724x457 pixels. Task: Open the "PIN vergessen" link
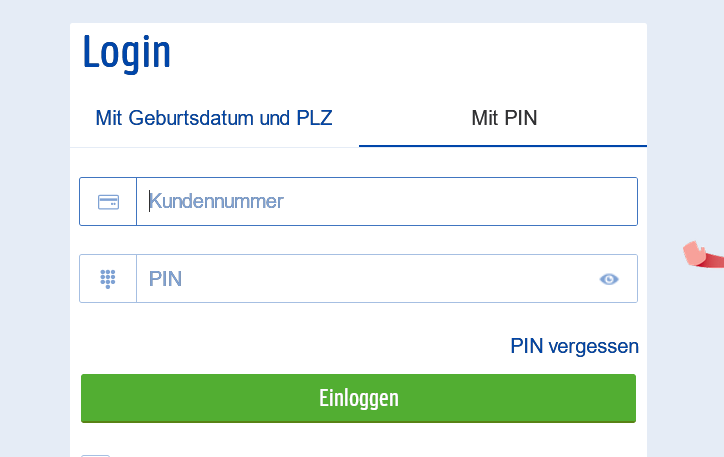pyautogui.click(x=574, y=346)
